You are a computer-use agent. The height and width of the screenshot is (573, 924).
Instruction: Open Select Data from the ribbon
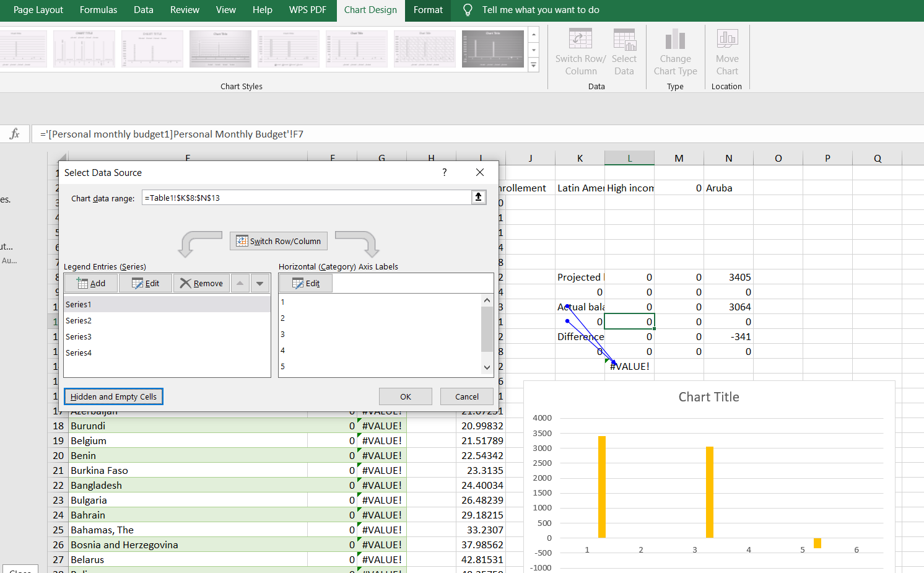624,40
